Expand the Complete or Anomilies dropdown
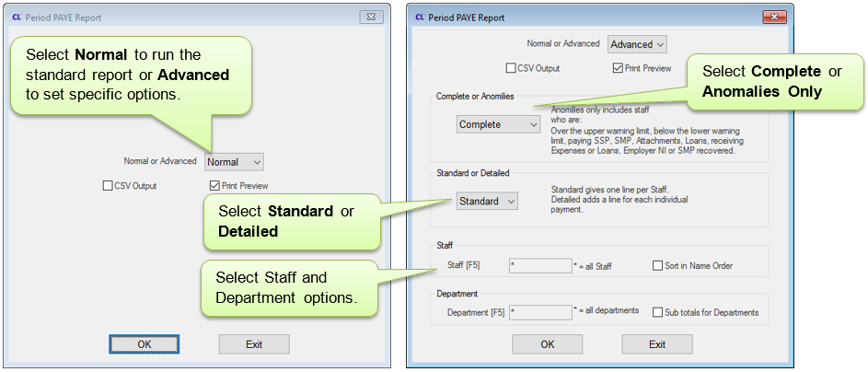This screenshot has width=868, height=372. (x=498, y=124)
